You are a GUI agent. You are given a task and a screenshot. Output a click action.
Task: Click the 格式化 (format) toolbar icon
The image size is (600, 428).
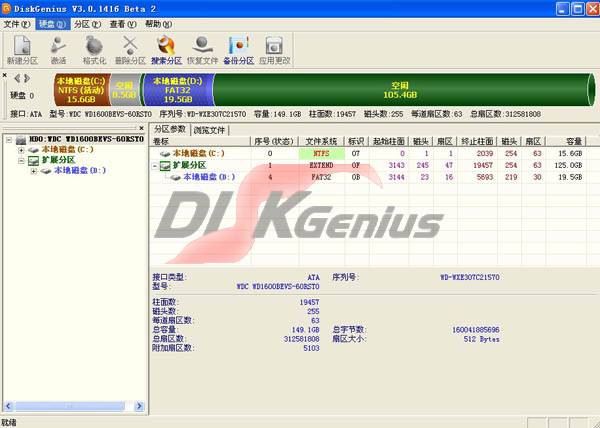[94, 50]
